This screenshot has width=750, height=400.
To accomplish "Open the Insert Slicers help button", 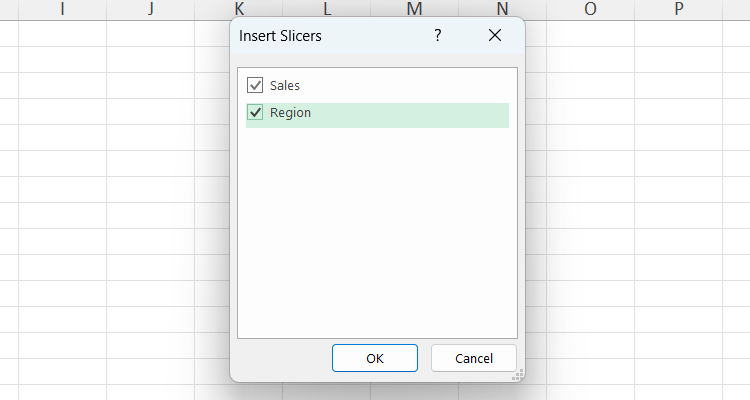I will (x=437, y=35).
